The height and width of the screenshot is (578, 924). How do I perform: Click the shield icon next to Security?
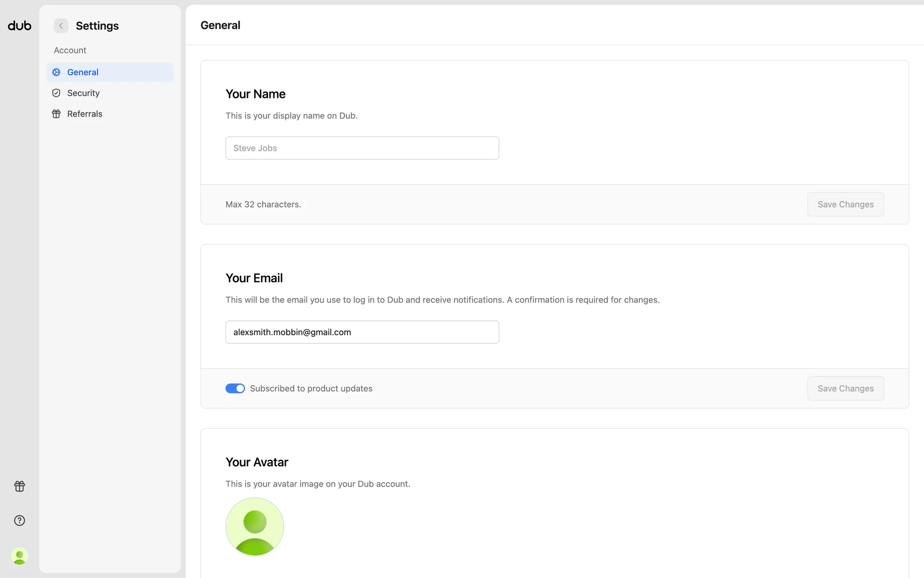point(56,93)
